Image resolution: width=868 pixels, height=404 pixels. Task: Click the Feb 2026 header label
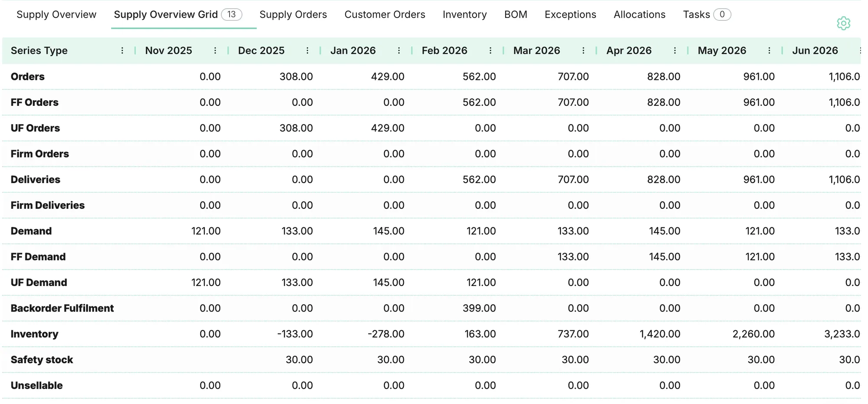(x=444, y=51)
